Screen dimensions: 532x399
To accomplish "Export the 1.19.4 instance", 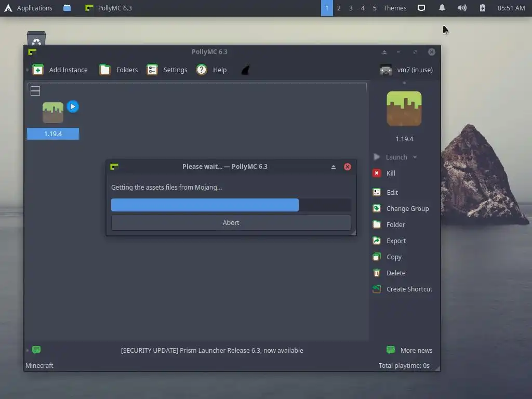I will coord(390,241).
